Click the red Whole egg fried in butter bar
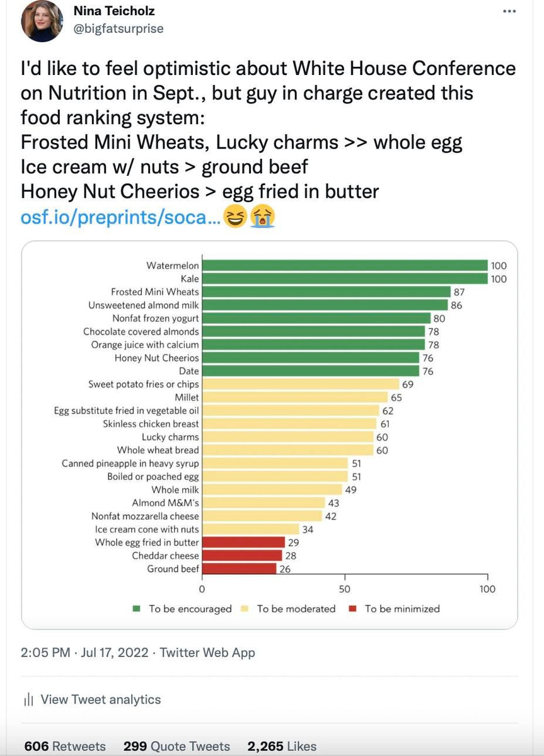 (243, 542)
